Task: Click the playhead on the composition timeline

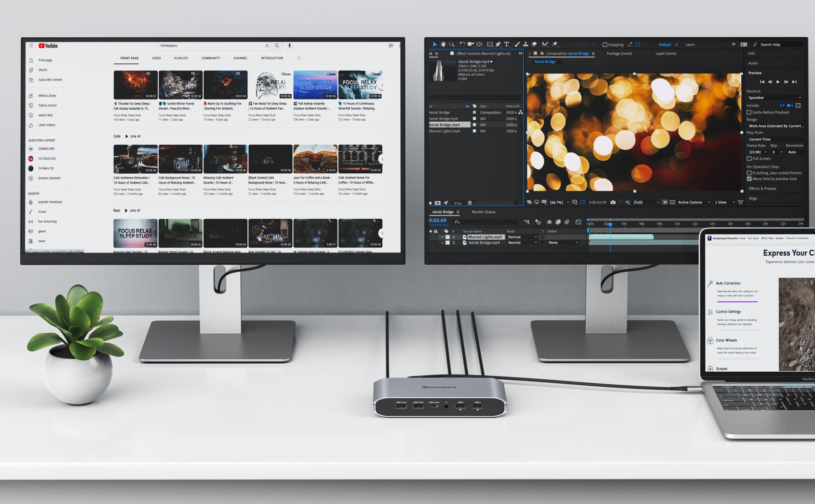Action: coord(611,224)
